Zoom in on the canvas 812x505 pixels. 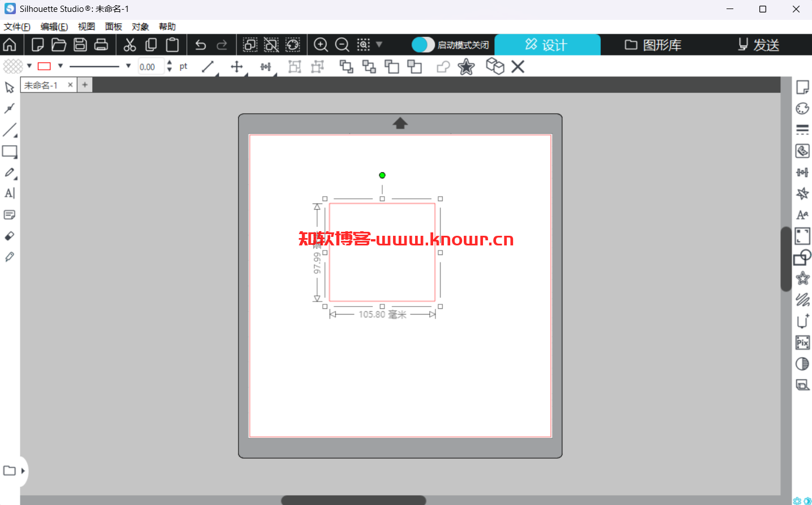[x=321, y=45]
